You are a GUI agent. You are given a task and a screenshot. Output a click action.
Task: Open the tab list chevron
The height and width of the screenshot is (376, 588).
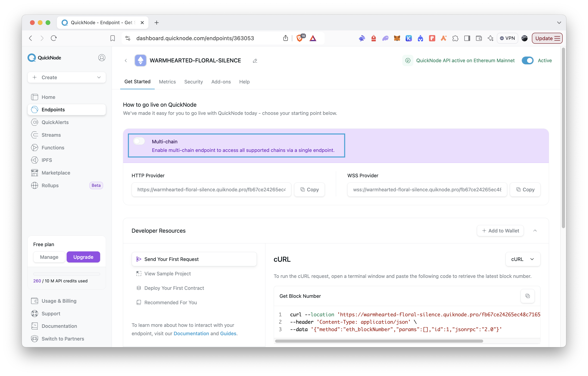coord(559,22)
